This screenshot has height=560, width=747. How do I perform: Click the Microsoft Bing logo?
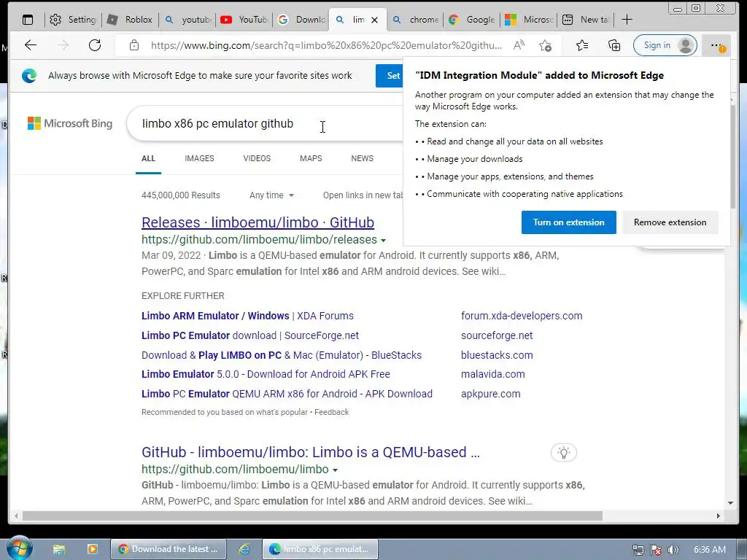point(70,123)
